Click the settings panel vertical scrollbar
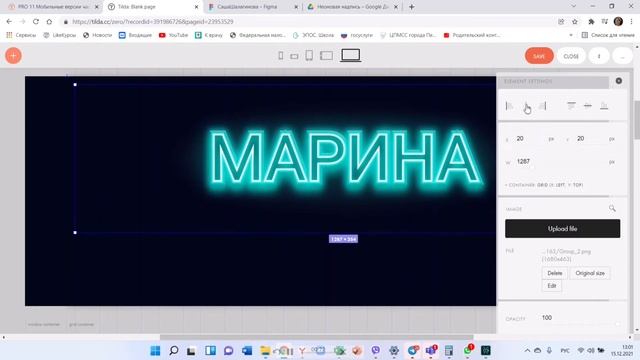The image size is (640, 360). (x=637, y=120)
